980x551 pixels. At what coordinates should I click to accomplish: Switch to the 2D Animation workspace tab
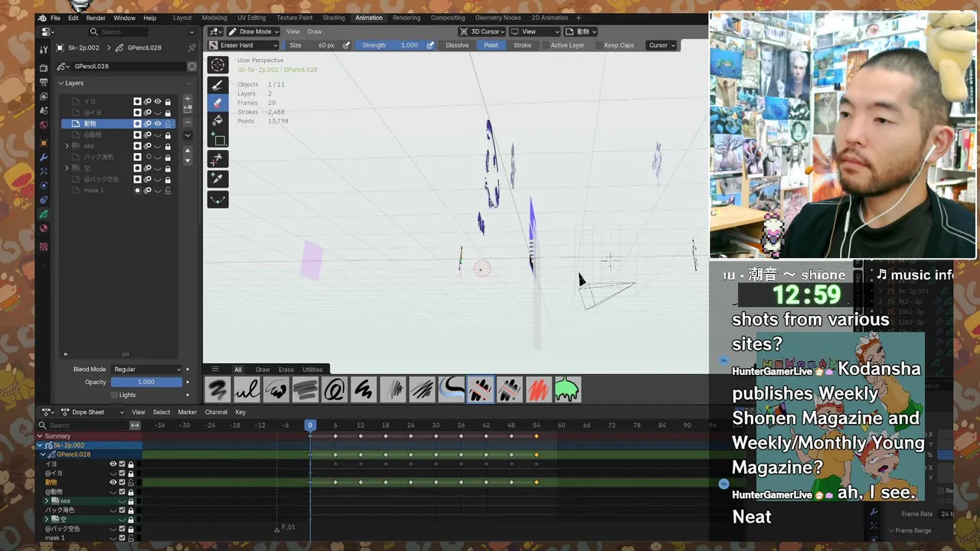point(550,18)
